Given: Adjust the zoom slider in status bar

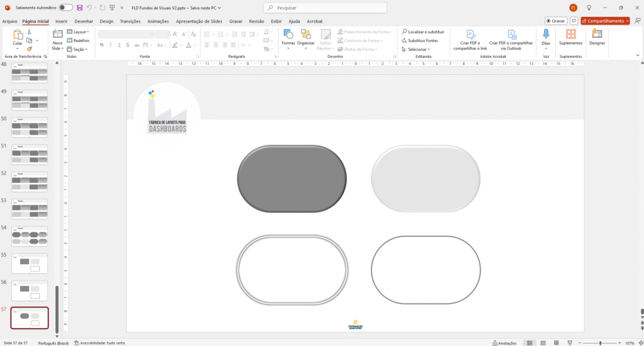Looking at the screenshot, I should [x=599, y=343].
